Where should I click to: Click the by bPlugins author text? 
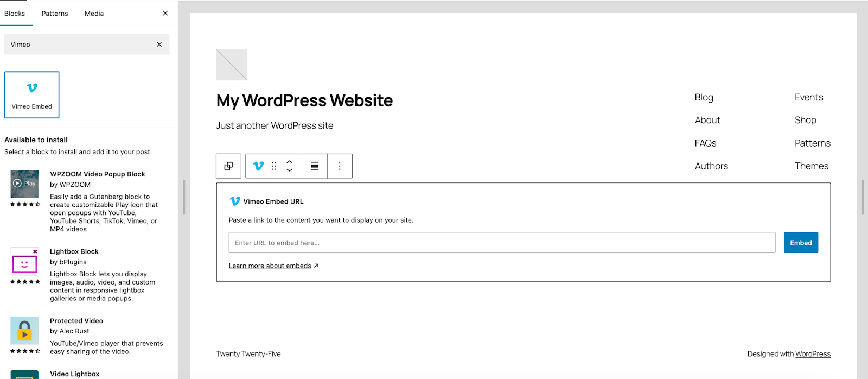(x=68, y=262)
